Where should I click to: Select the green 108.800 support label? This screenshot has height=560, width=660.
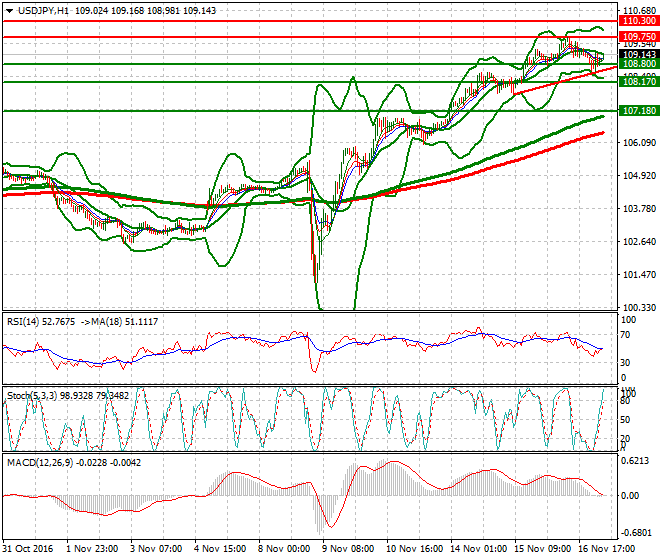(638, 64)
